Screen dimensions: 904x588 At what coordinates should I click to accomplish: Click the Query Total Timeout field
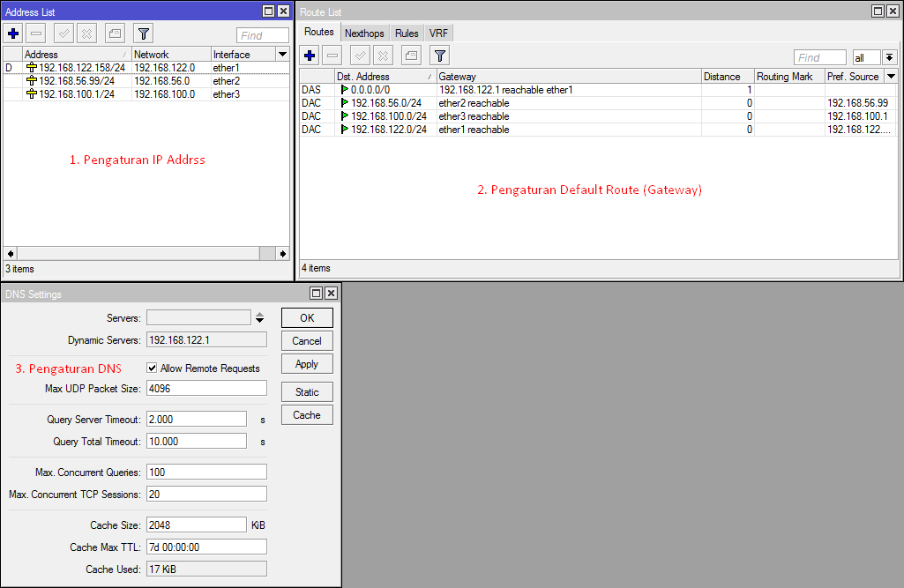(197, 442)
